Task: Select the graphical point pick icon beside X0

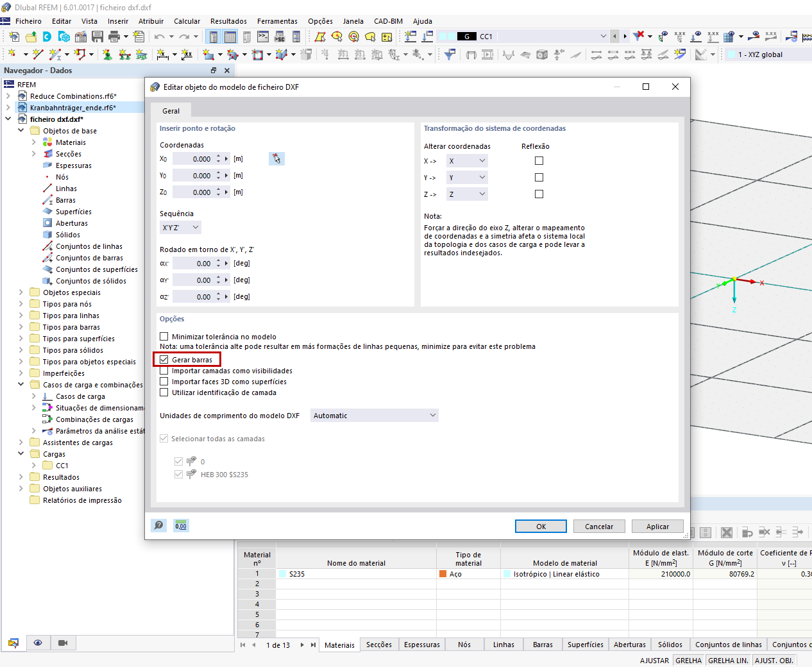Action: [276, 158]
